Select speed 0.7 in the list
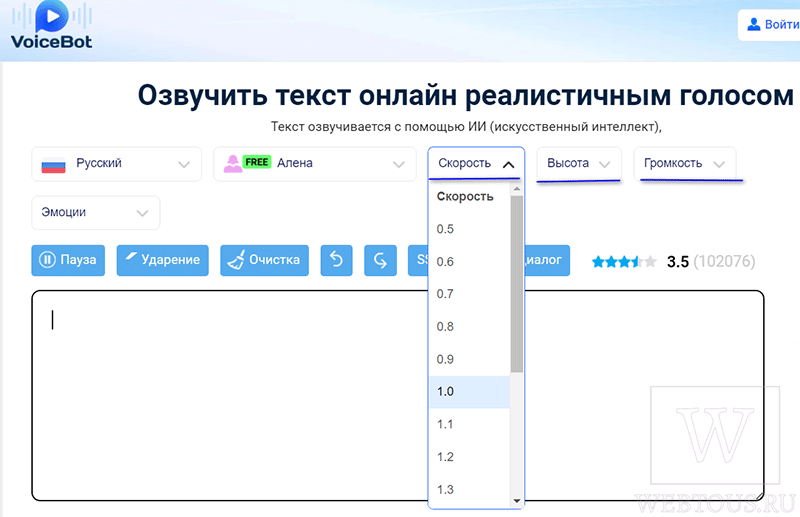Viewport: 800px width, 517px height. 469,294
